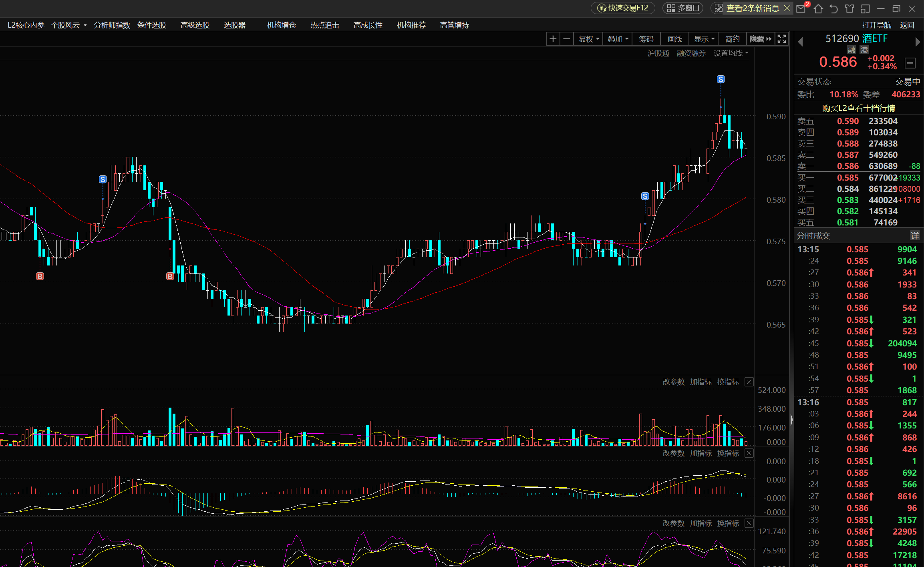This screenshot has height=567, width=924.
Task: Expand 设置均线 dropdown
Action: pos(731,53)
